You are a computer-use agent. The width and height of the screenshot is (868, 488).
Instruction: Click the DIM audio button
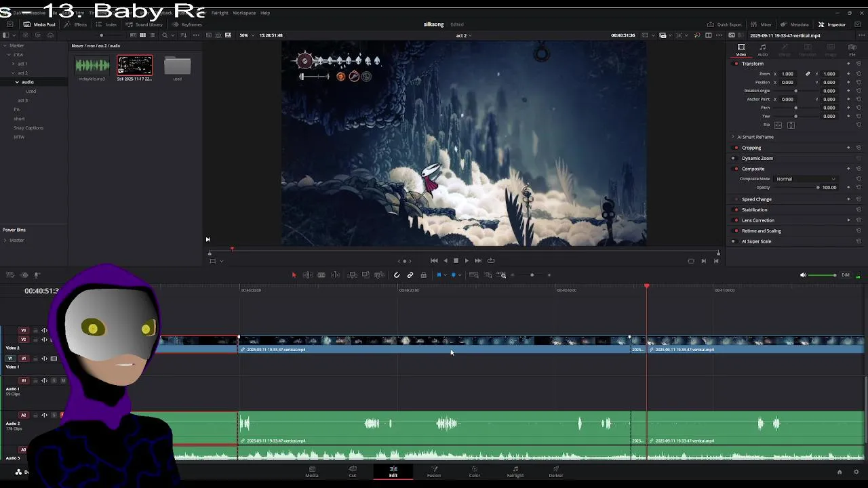coord(846,275)
